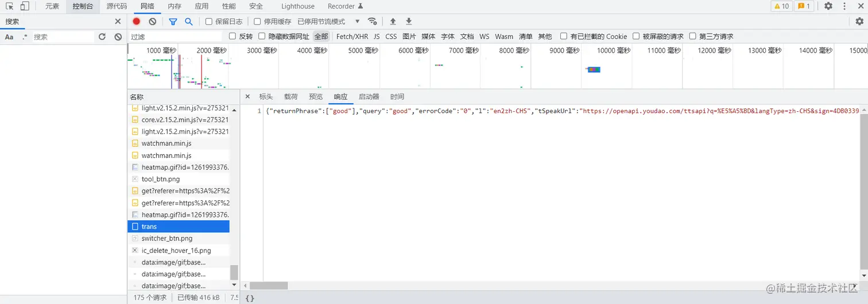Image resolution: width=868 pixels, height=304 pixels.
Task: Open DevTools main settings gear
Action: 828,6
